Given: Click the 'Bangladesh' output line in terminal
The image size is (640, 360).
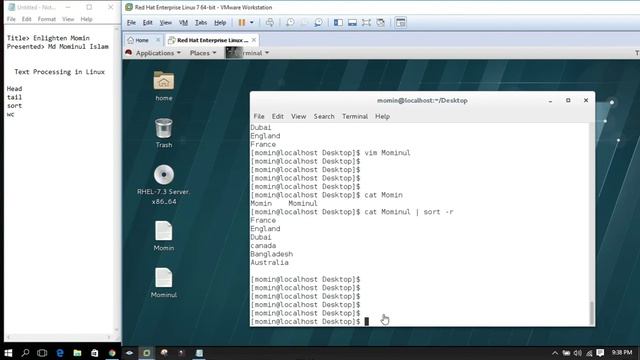Looking at the screenshot, I should point(271,254).
